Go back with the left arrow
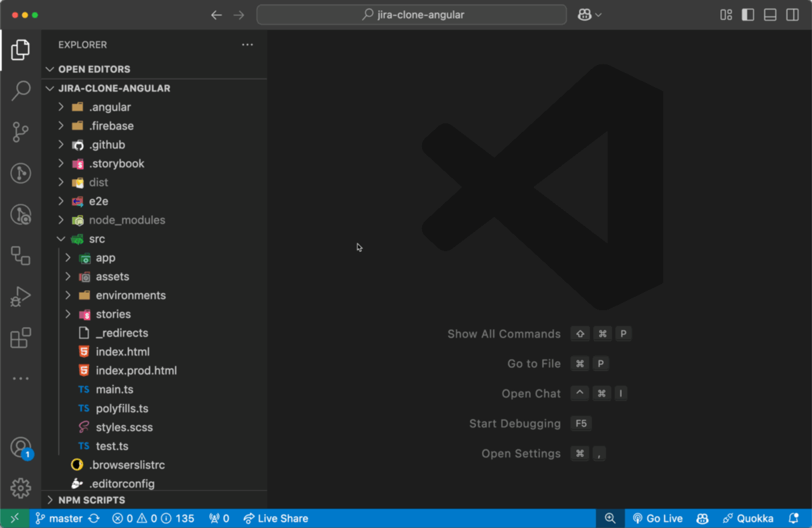This screenshot has height=528, width=812. 216,15
